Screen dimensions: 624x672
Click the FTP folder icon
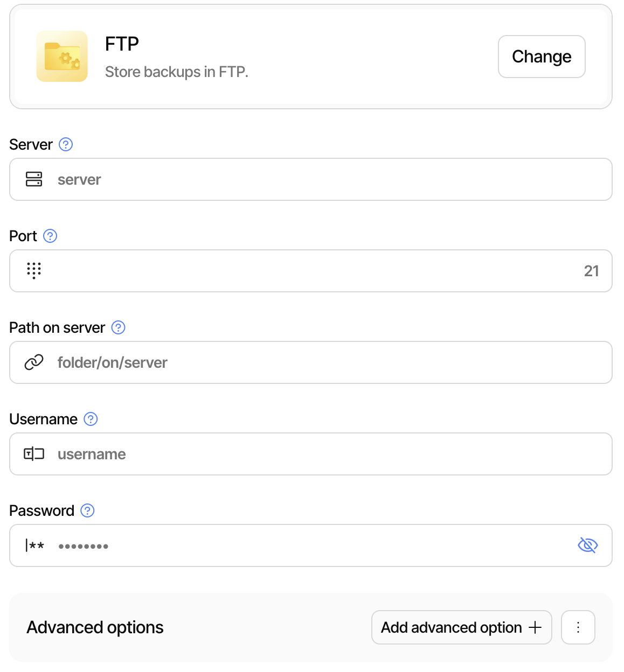61,56
